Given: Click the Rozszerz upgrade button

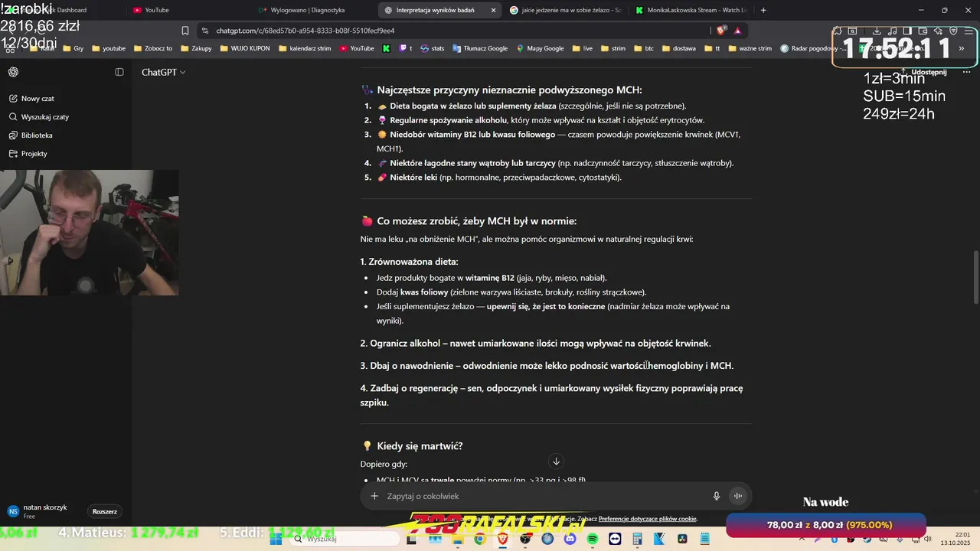Looking at the screenshot, I should [105, 511].
